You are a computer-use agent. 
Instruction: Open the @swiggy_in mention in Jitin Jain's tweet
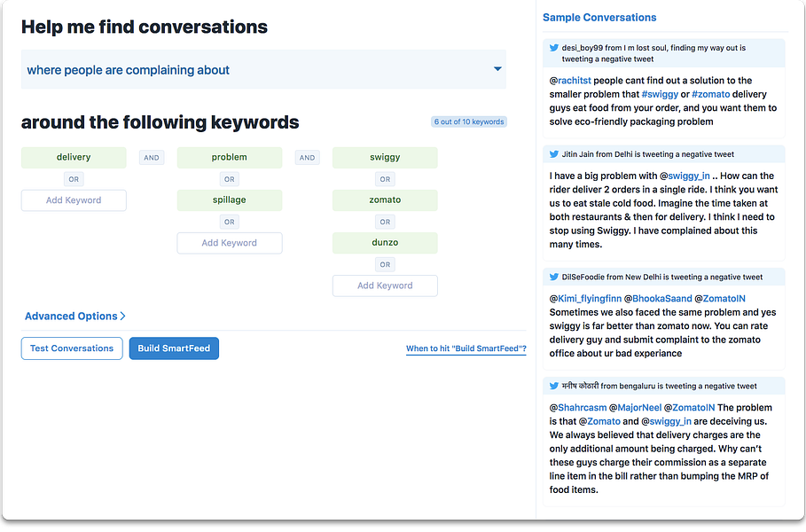tap(685, 176)
